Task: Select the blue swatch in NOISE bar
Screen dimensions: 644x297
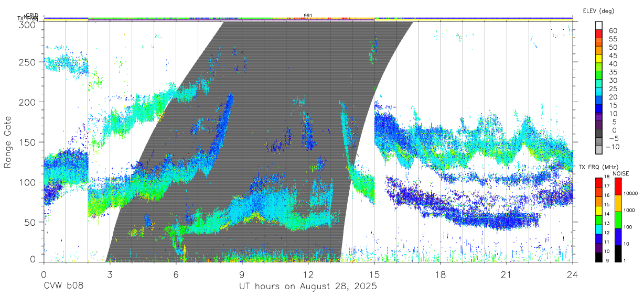Action: (618, 236)
